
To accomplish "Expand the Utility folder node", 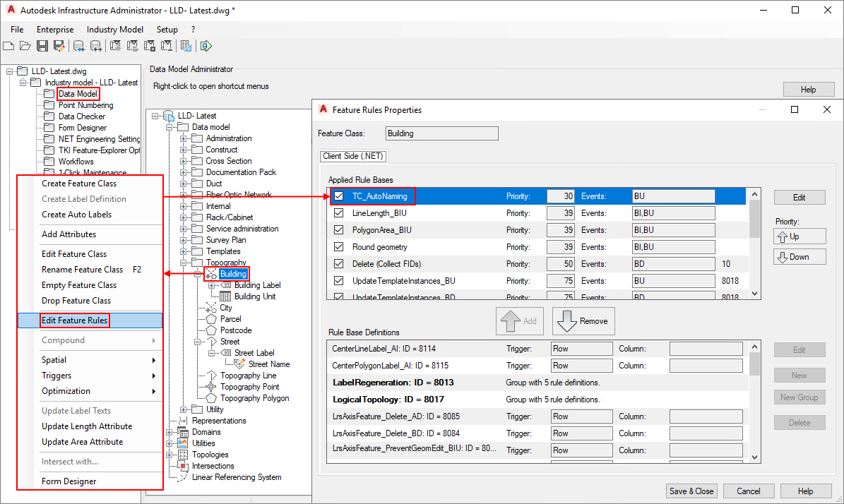I will click(183, 410).
